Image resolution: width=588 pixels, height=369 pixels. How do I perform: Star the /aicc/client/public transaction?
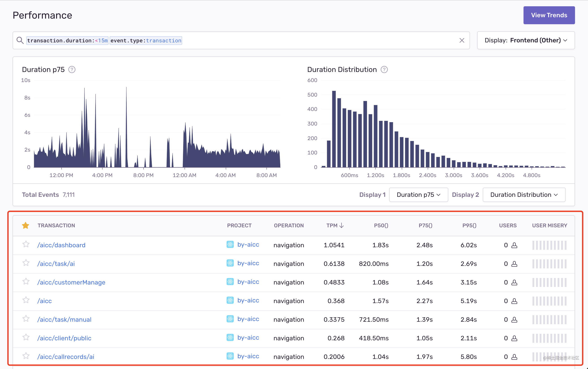[x=26, y=337]
